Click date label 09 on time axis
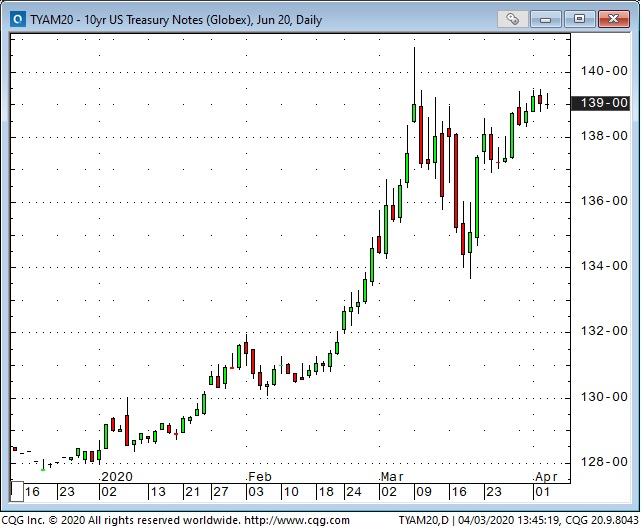The width and height of the screenshot is (642, 528). pos(423,492)
